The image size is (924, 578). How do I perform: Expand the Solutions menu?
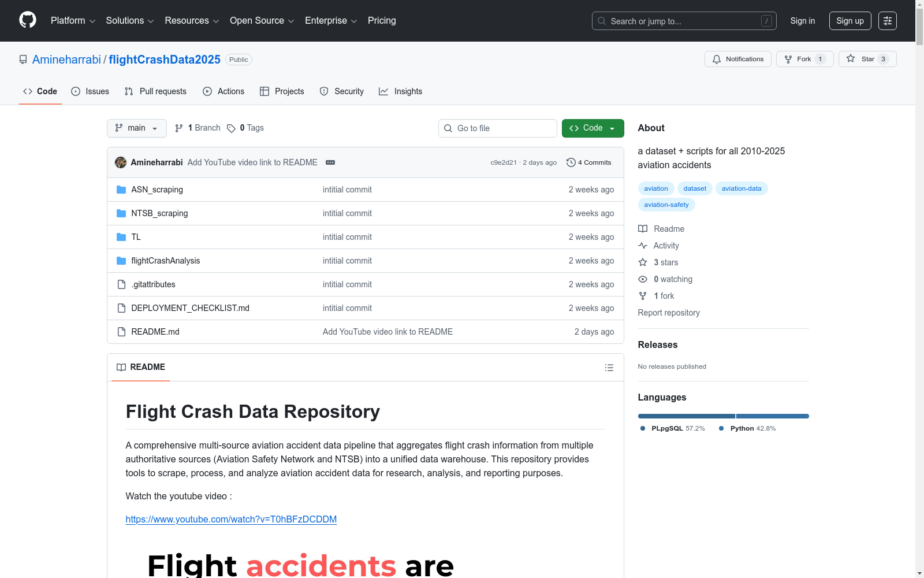[x=130, y=21]
